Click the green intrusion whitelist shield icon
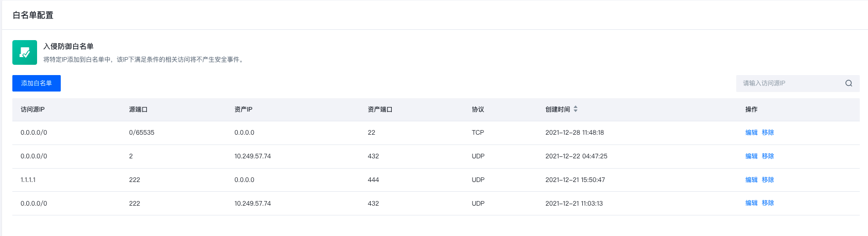868x236 pixels. pyautogui.click(x=25, y=52)
